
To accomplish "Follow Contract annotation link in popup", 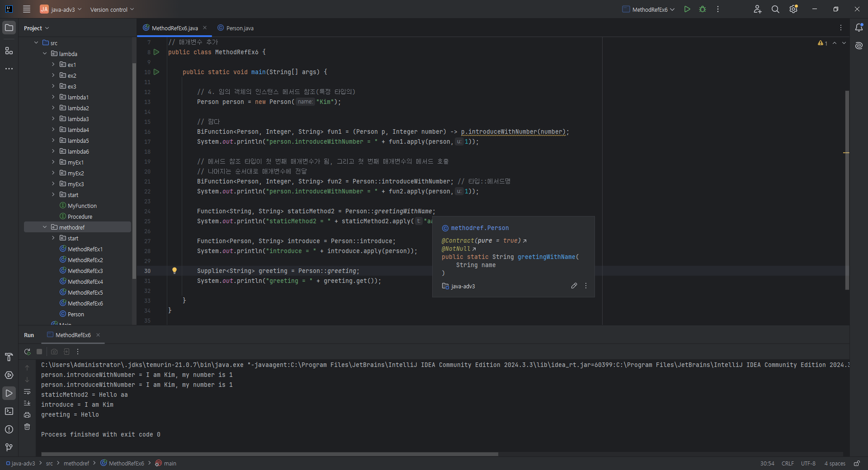I will coord(524,241).
